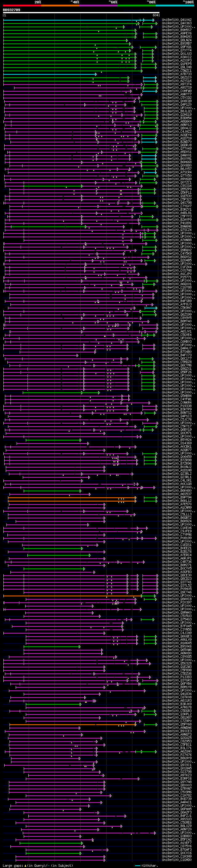This screenshot has width=197, height=868.
Task: Click hit label UniRef100_A9RTT7
Action: point(177,94)
